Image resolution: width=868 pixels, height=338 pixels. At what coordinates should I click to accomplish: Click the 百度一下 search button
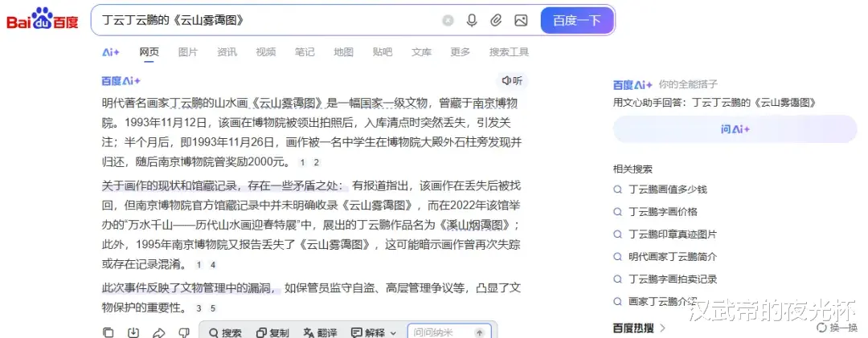pos(577,20)
